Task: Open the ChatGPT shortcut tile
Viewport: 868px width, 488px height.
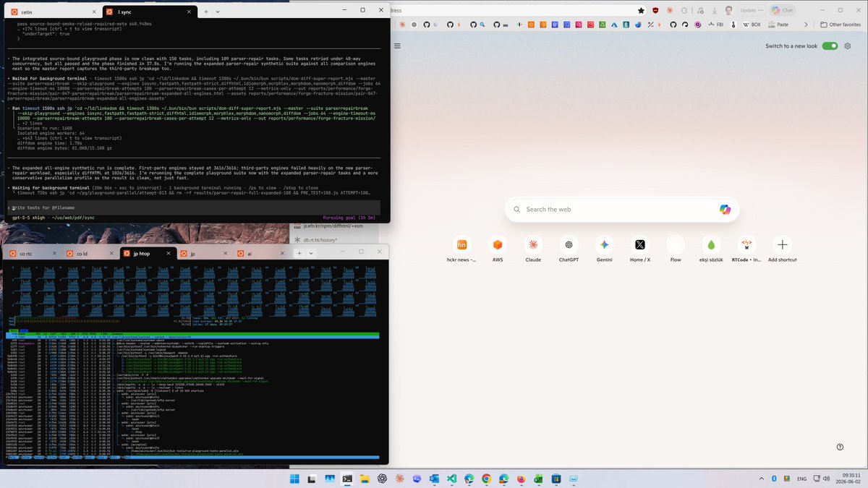Action: (569, 249)
